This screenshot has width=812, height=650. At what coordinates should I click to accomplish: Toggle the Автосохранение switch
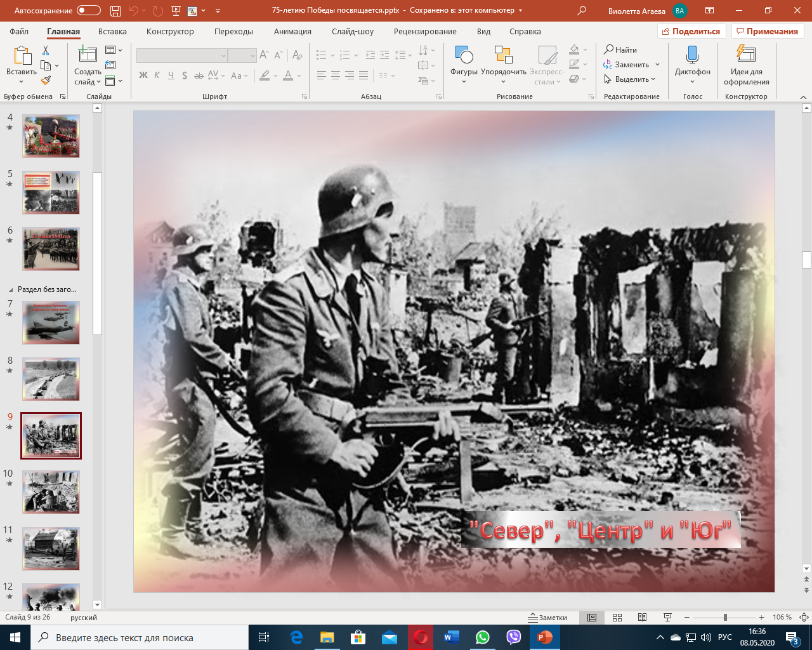[89, 11]
